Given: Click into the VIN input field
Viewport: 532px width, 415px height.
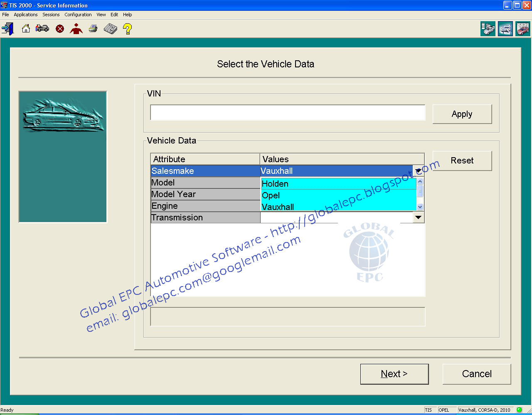Looking at the screenshot, I should click(288, 113).
